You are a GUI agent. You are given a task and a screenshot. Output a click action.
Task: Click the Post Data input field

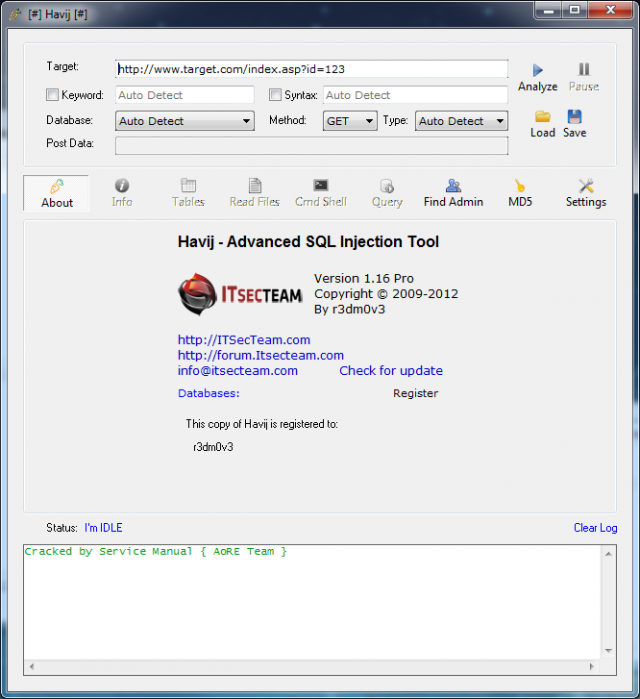311,146
